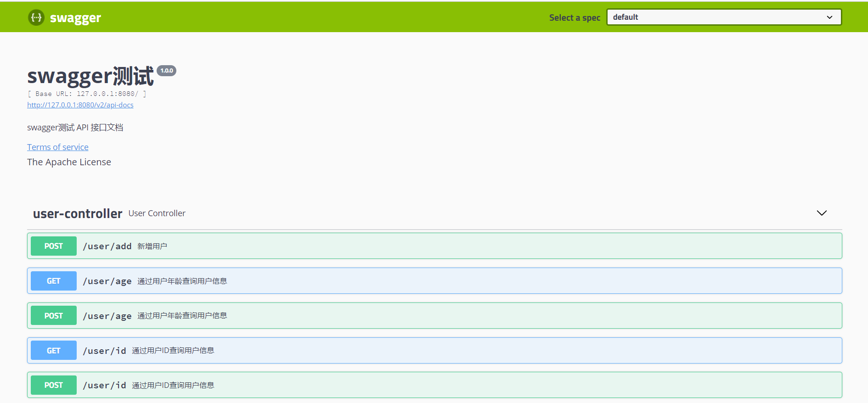Click the POST badge for /user/id
Image resolution: width=868 pixels, height=403 pixels.
[54, 385]
